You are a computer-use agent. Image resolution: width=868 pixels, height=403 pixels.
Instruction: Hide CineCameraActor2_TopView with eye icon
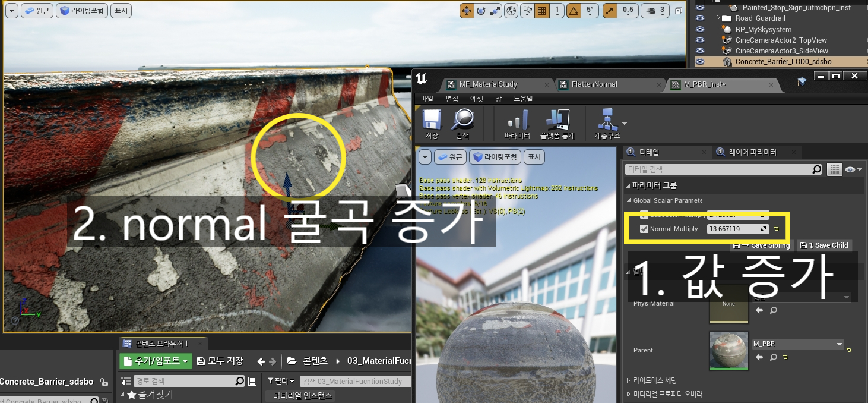point(700,40)
